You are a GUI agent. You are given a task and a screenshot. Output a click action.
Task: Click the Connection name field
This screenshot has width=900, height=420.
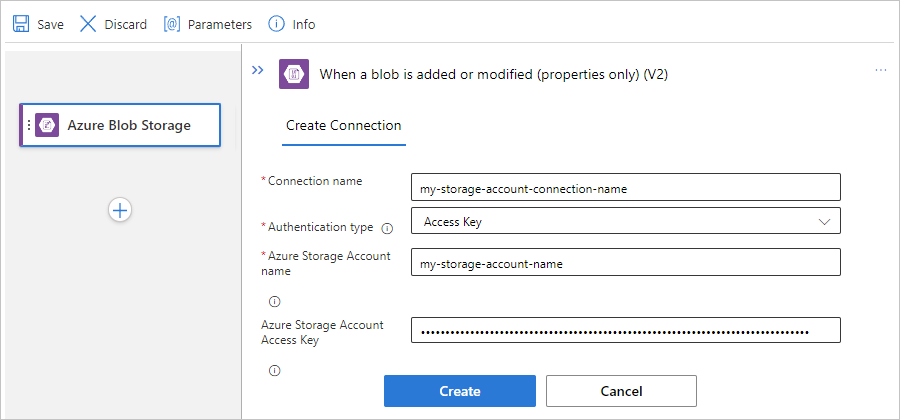(625, 187)
